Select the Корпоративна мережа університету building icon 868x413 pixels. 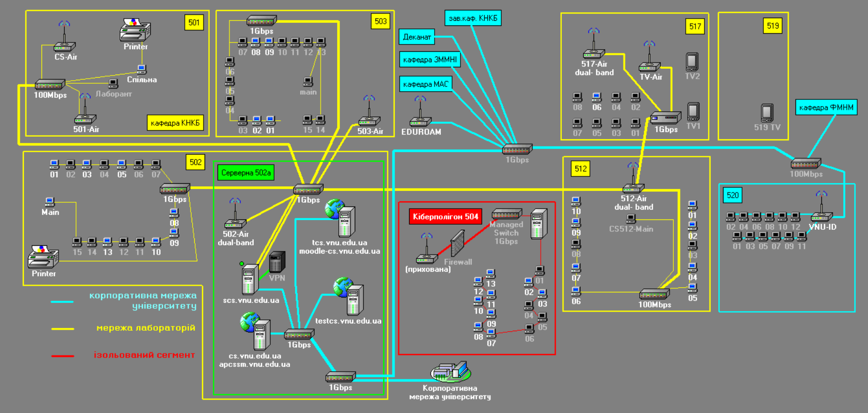[450, 371]
